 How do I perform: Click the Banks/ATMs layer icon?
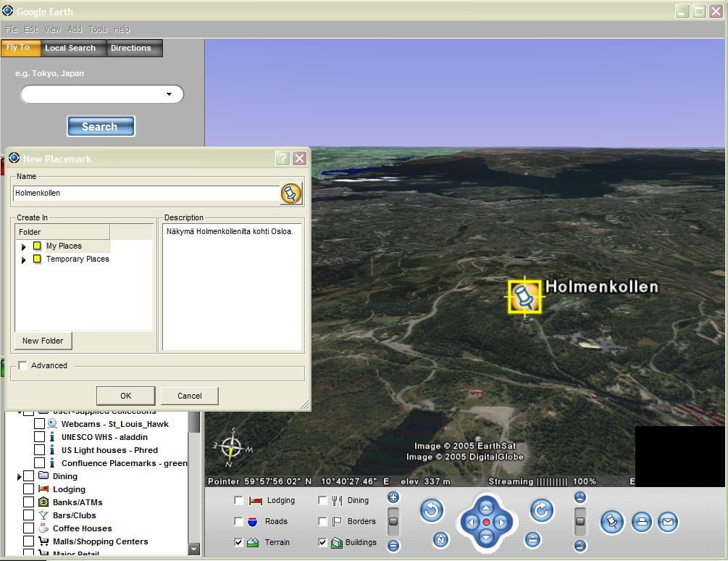43,502
